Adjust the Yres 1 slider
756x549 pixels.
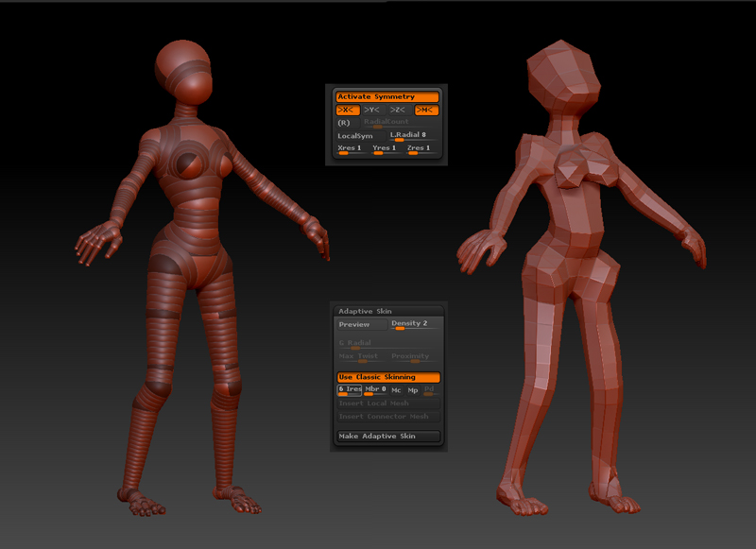[387, 149]
